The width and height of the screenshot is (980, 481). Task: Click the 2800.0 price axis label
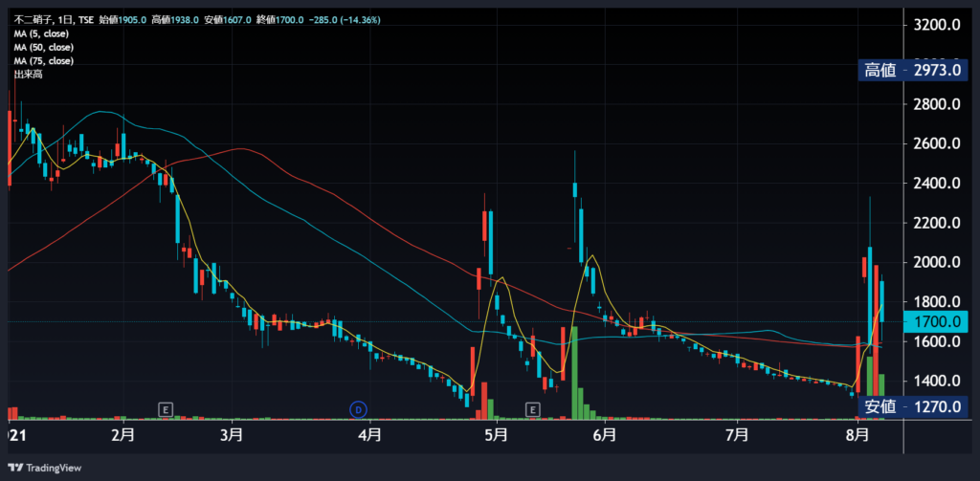tap(936, 104)
